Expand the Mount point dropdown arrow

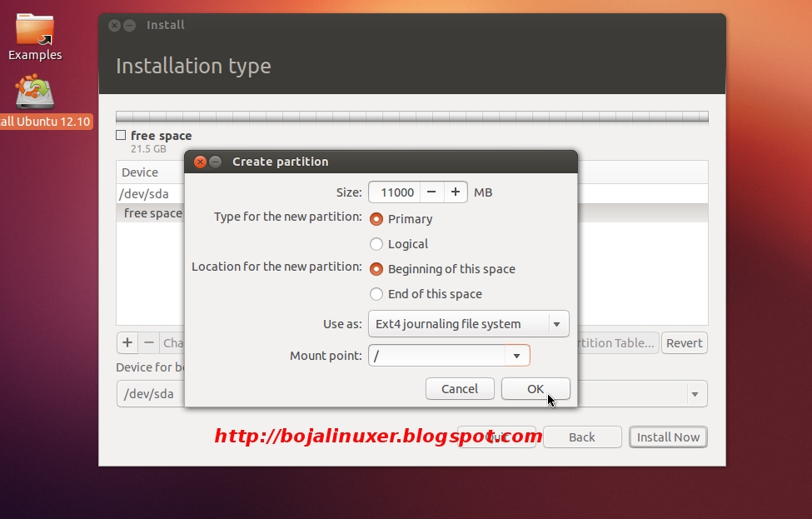point(517,356)
